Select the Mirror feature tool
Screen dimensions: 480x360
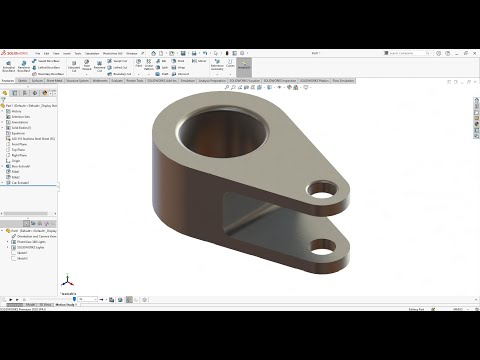click(199, 61)
